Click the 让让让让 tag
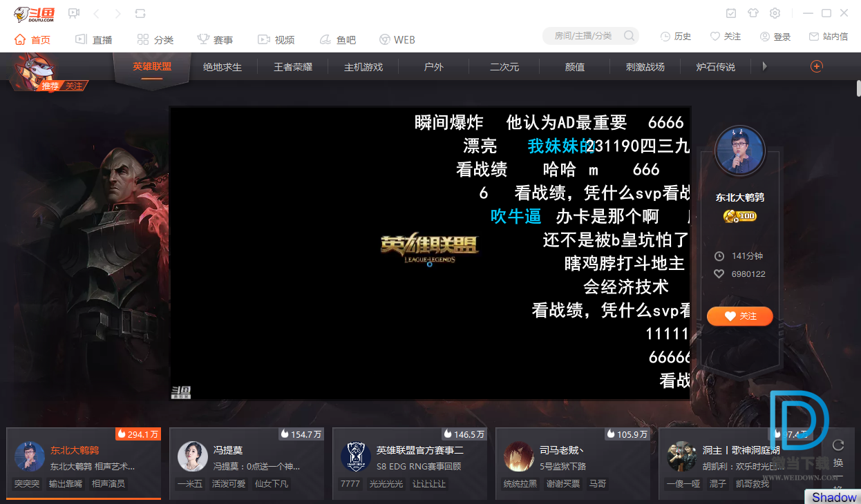The image size is (861, 504). (429, 484)
